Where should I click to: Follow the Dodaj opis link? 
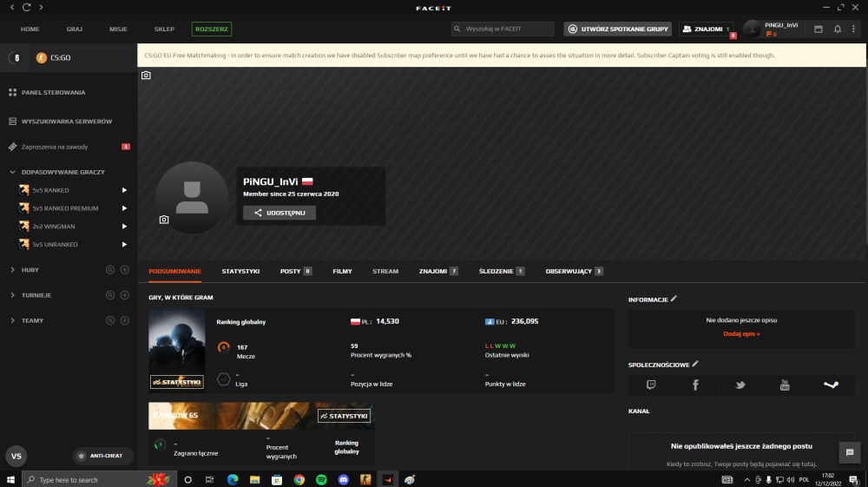741,333
